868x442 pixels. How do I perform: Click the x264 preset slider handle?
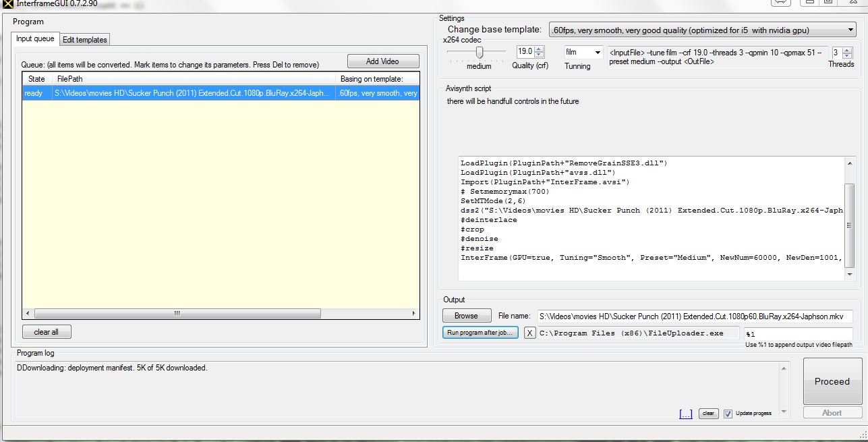(480, 52)
